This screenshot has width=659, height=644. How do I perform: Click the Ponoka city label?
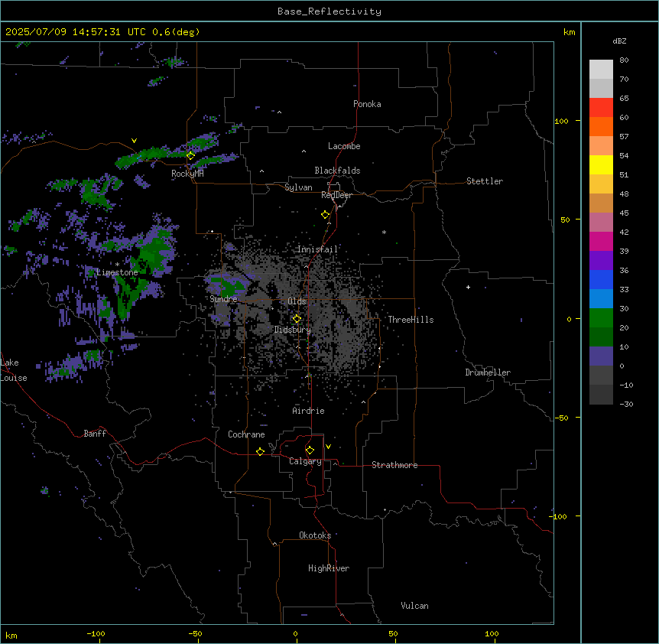pyautogui.click(x=367, y=104)
